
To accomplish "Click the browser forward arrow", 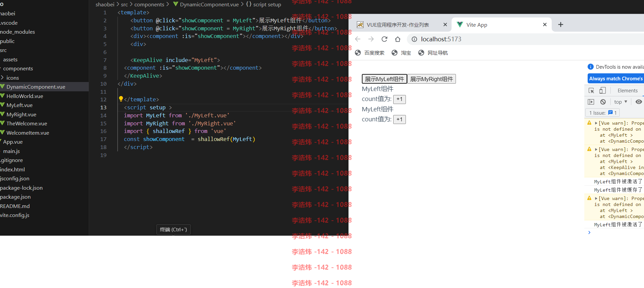I will pyautogui.click(x=371, y=39).
